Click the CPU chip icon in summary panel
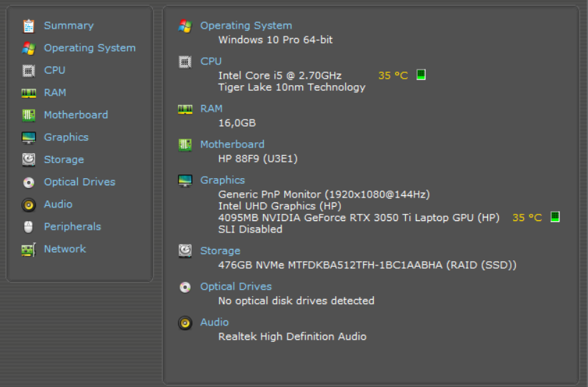This screenshot has width=588, height=387. point(185,62)
